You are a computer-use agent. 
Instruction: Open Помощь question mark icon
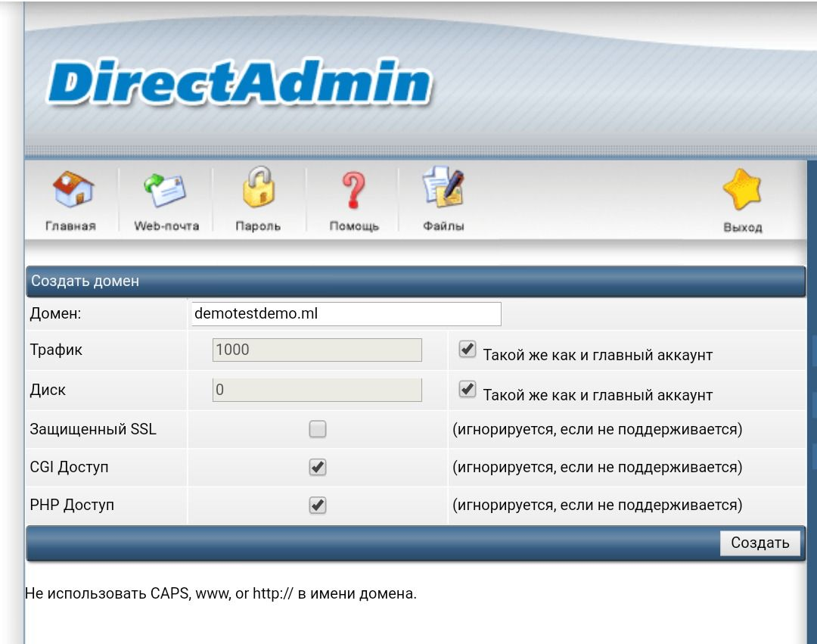click(x=354, y=190)
